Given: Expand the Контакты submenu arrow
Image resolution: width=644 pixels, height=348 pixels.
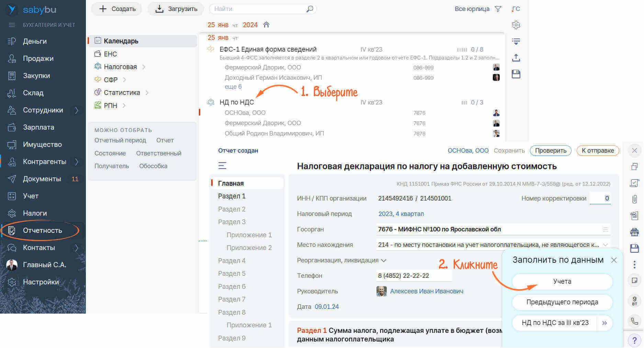Looking at the screenshot, I should (77, 248).
